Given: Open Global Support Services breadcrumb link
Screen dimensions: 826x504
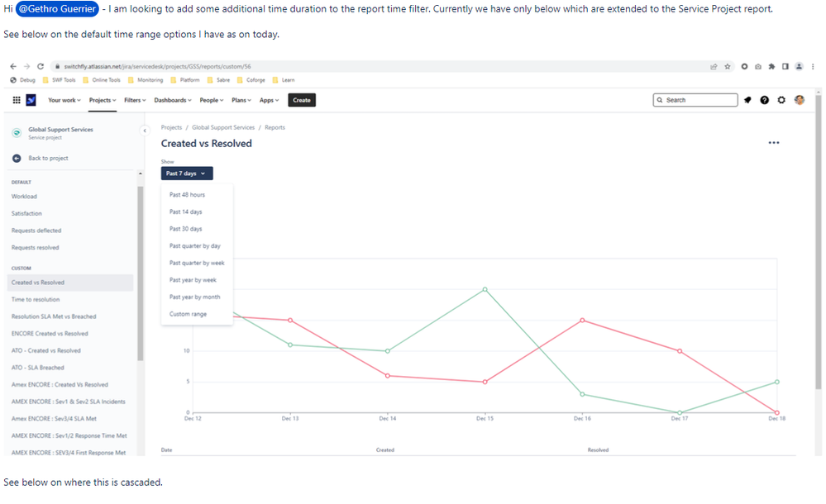Looking at the screenshot, I should (x=223, y=127).
